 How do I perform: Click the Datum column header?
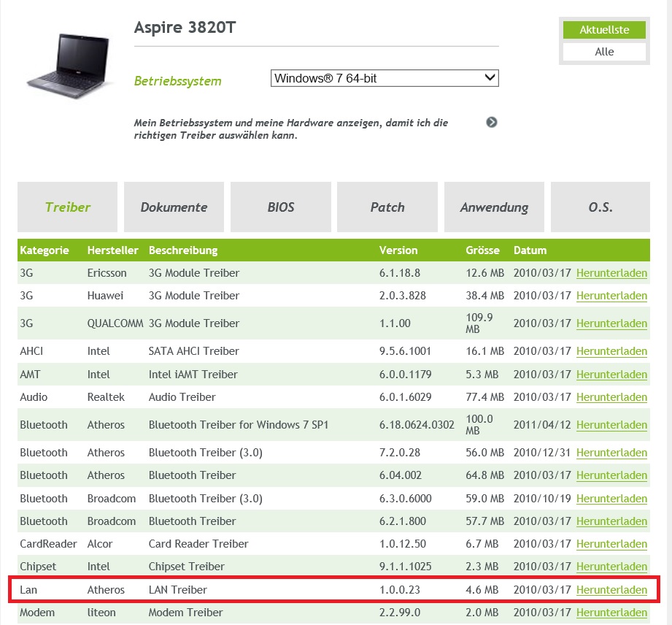pos(530,250)
